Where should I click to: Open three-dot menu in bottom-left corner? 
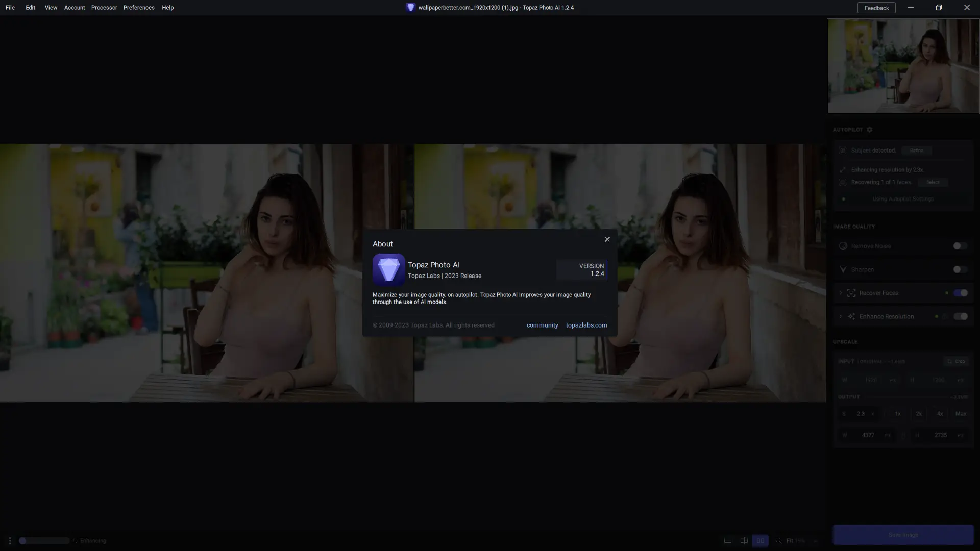coord(10,541)
